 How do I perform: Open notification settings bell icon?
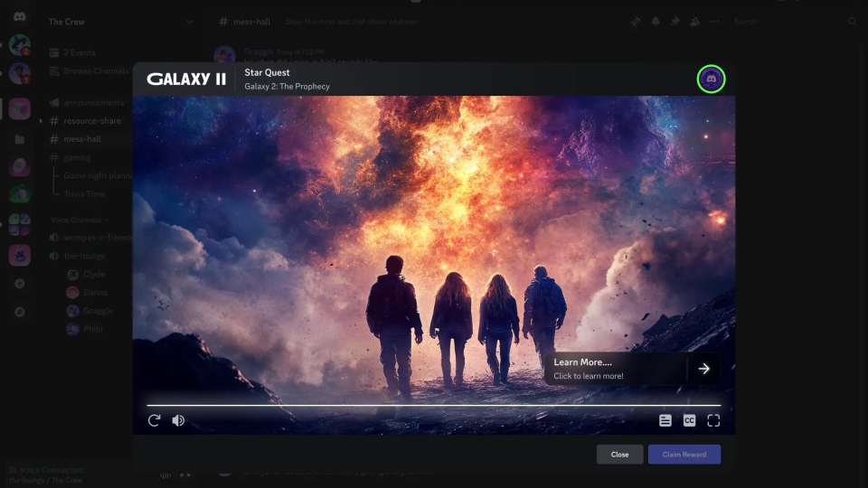656,22
